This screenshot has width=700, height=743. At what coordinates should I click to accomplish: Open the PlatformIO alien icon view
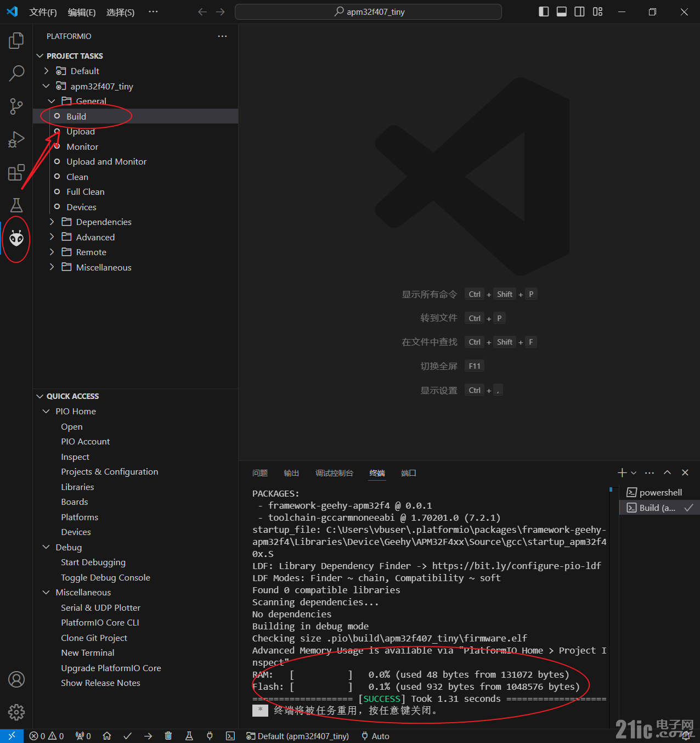(x=16, y=239)
